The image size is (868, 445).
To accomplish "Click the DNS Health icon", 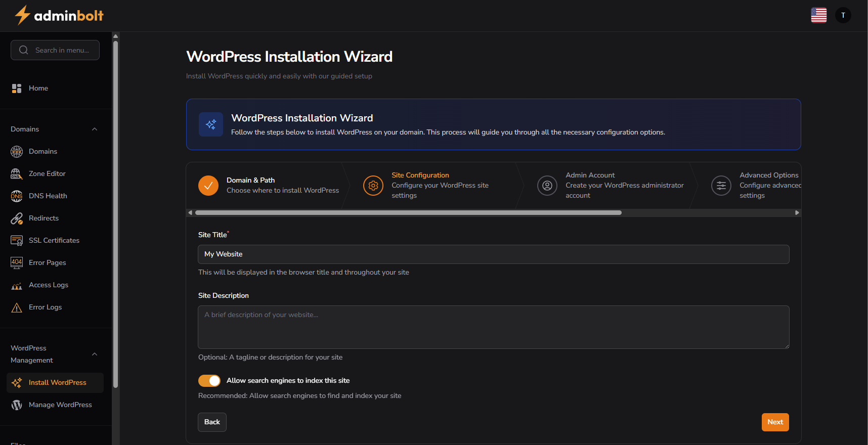I will [17, 196].
